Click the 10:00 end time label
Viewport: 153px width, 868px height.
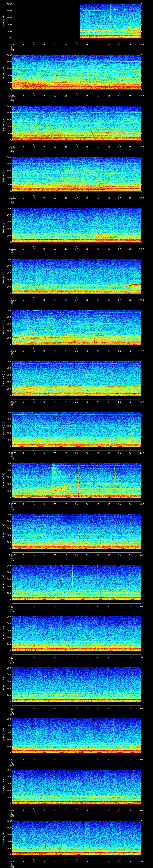point(141,300)
